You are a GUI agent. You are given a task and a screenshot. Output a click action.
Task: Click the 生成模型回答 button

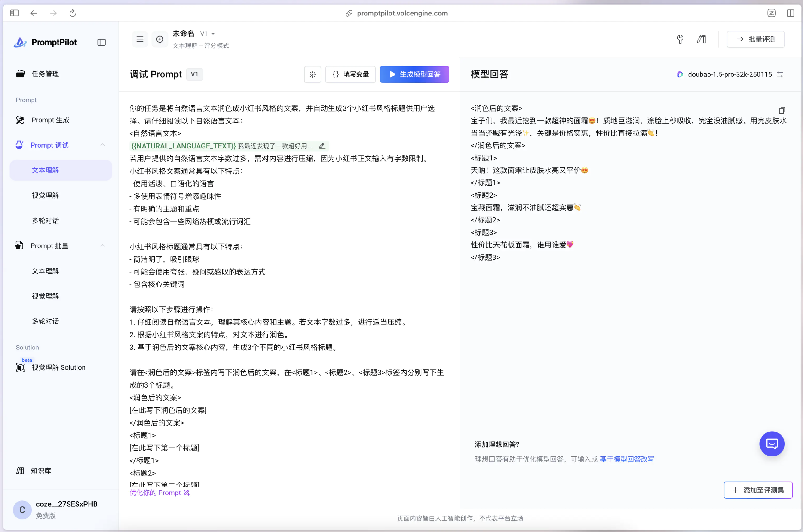coord(414,74)
